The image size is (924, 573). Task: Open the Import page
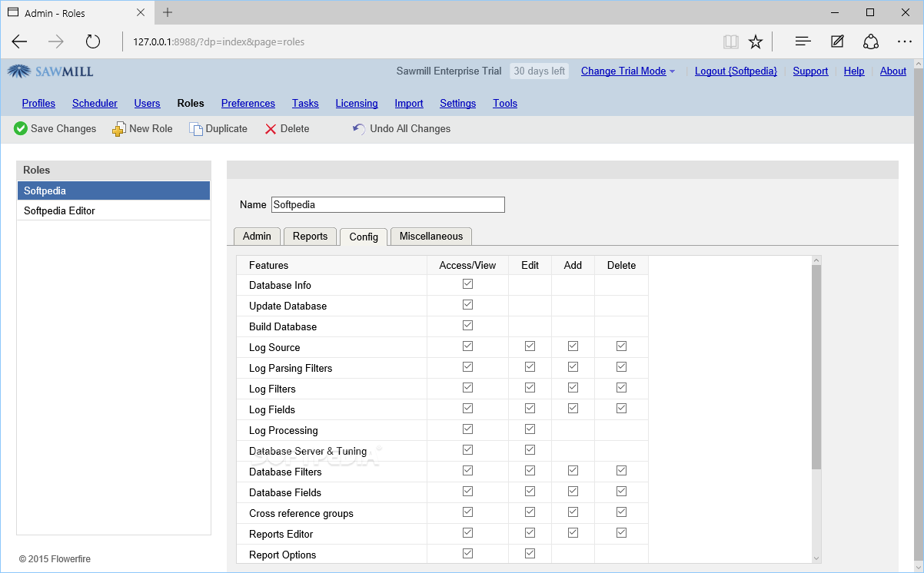(409, 104)
